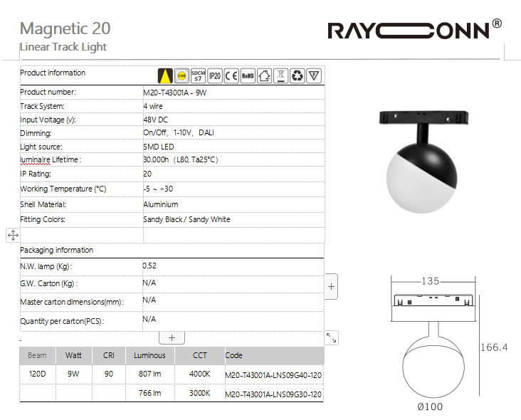
Task: Select the dimension drawing of the lamp
Action: (x=448, y=343)
